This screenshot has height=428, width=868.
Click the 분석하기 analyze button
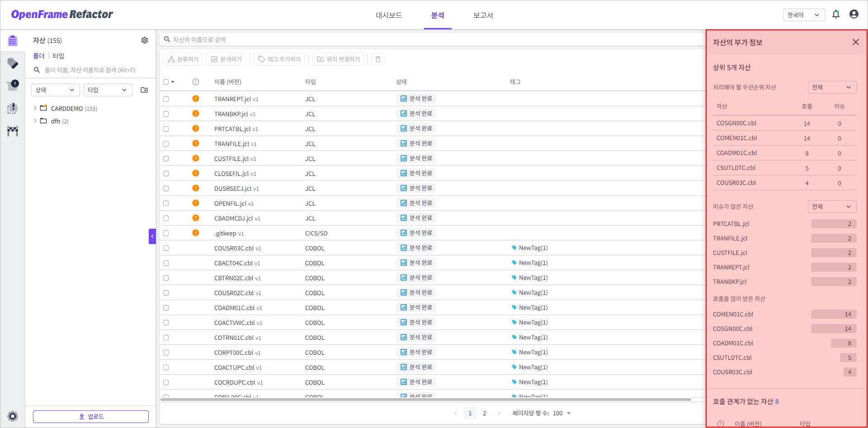226,59
